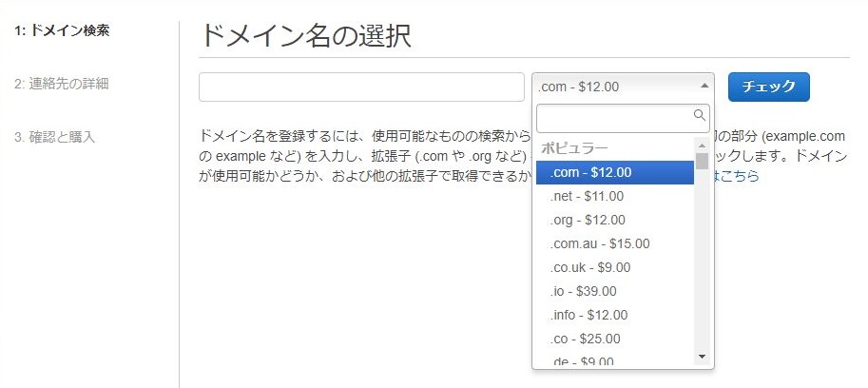Click the dropdown list scroll down arrow
868x388 pixels.
(703, 358)
